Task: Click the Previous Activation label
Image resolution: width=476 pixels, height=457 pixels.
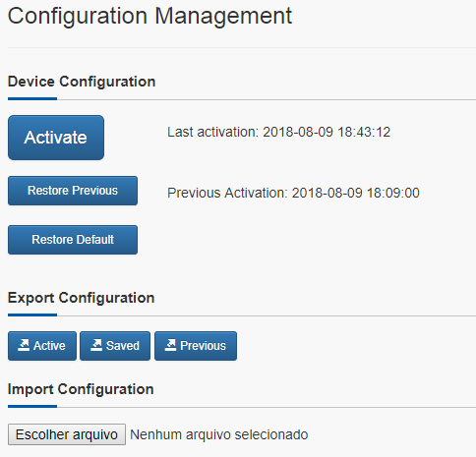Action: click(x=227, y=193)
